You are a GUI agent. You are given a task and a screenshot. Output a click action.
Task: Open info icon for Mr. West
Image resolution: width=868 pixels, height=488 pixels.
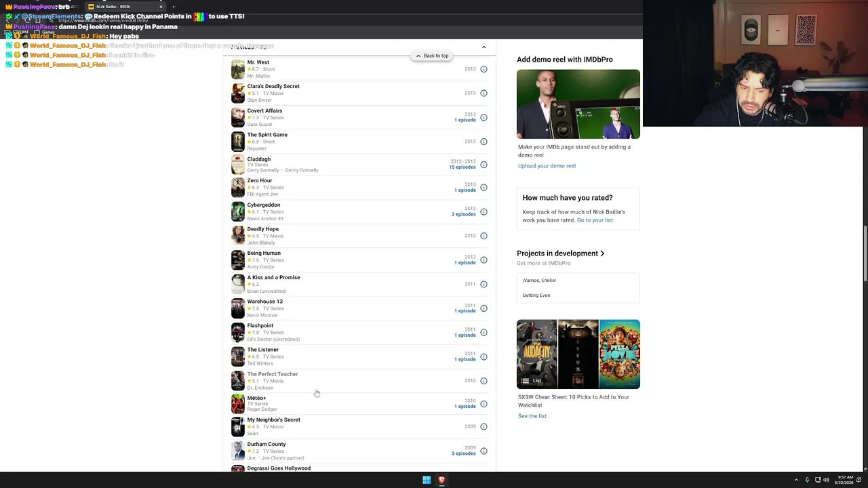point(484,69)
